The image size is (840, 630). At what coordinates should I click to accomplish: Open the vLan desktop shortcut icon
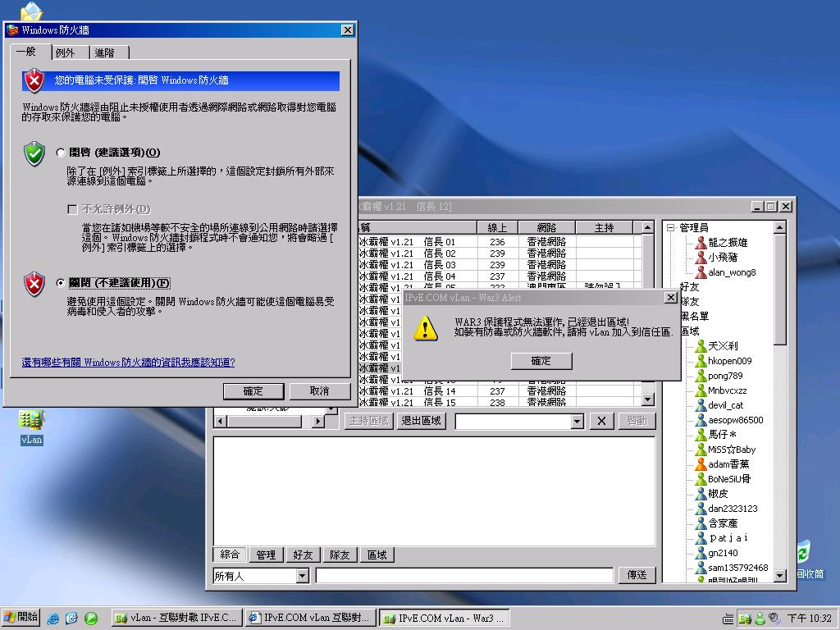(x=31, y=420)
